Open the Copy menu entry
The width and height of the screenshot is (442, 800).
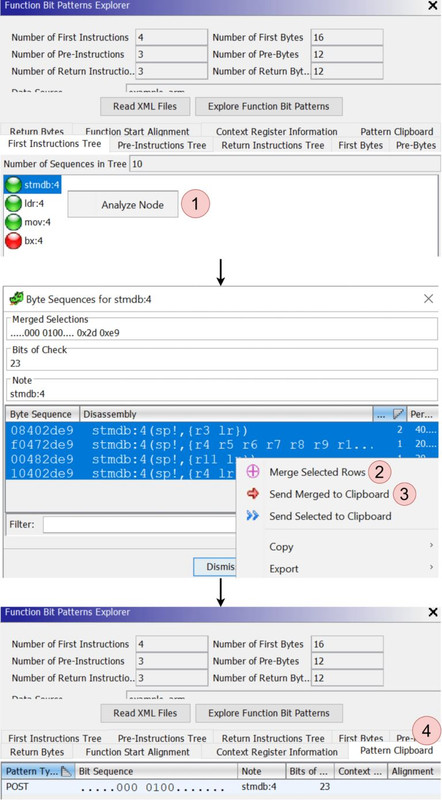pos(281,546)
